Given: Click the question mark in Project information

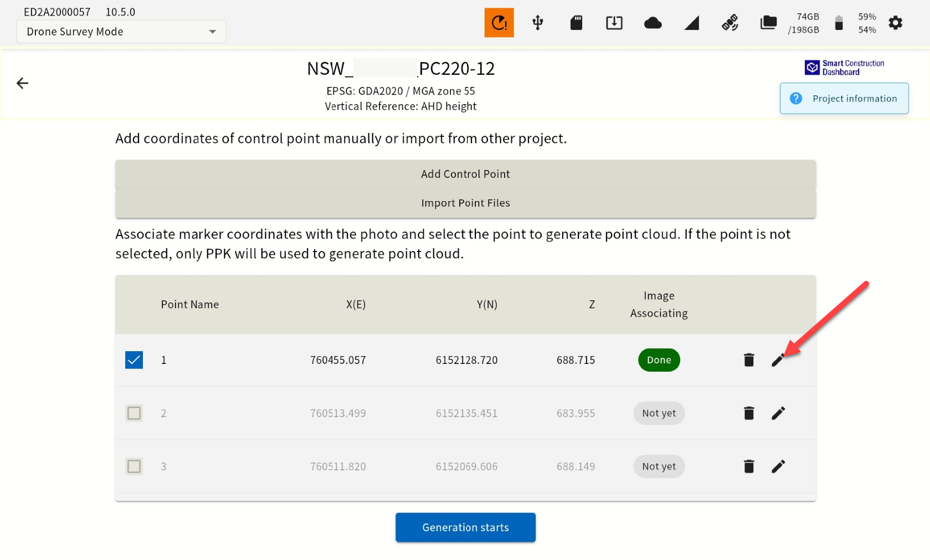Looking at the screenshot, I should pyautogui.click(x=796, y=99).
